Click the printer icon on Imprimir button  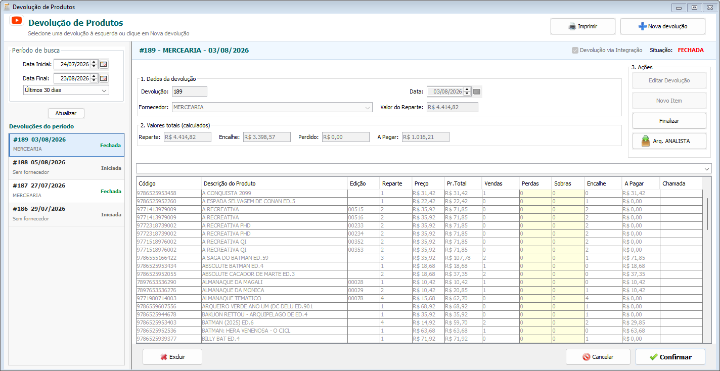(x=572, y=27)
